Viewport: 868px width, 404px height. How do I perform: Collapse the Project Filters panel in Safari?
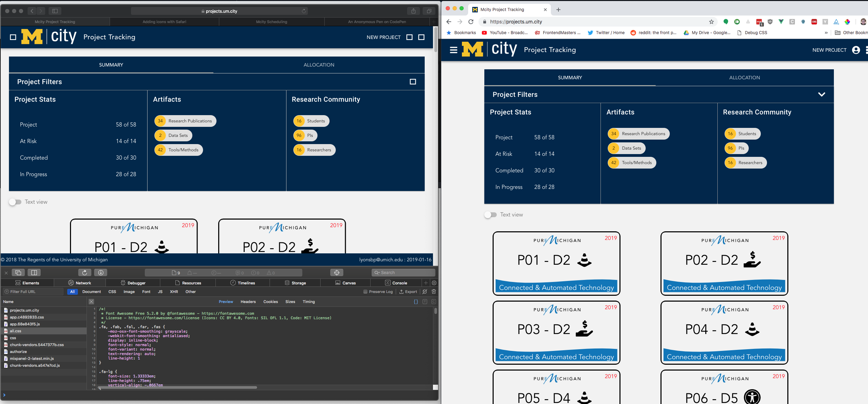[x=412, y=82]
